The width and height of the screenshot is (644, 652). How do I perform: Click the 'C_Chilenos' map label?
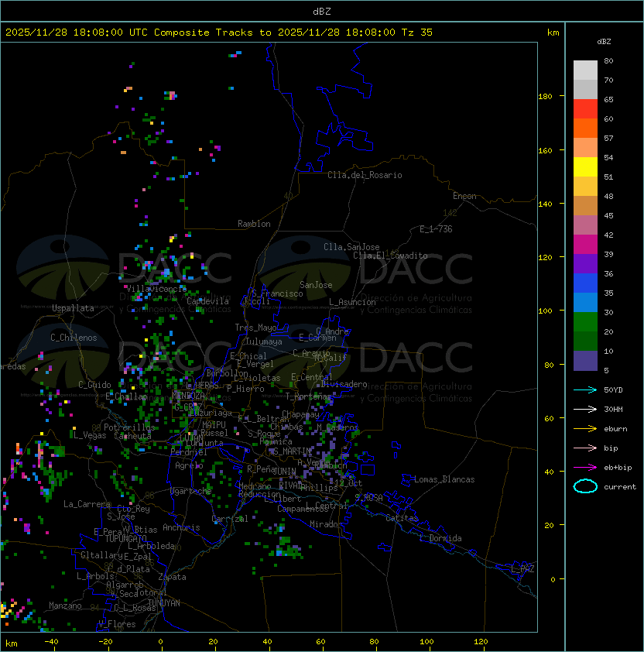pyautogui.click(x=74, y=338)
